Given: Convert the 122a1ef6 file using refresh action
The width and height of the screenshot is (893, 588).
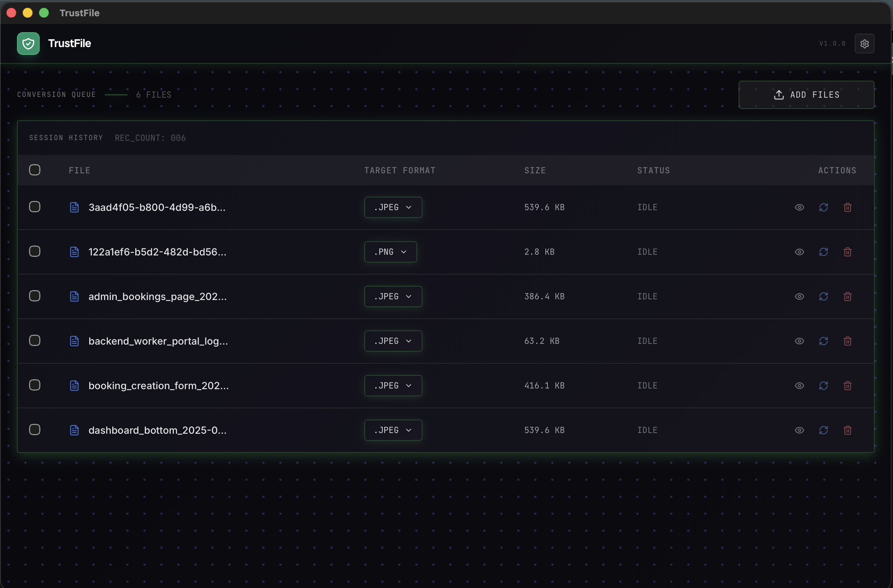Looking at the screenshot, I should 824,252.
